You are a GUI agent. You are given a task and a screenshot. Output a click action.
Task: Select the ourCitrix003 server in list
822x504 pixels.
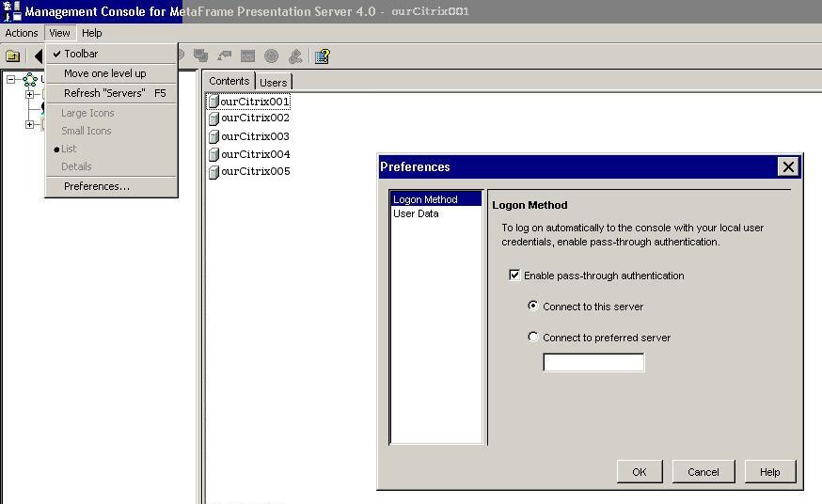coord(255,136)
